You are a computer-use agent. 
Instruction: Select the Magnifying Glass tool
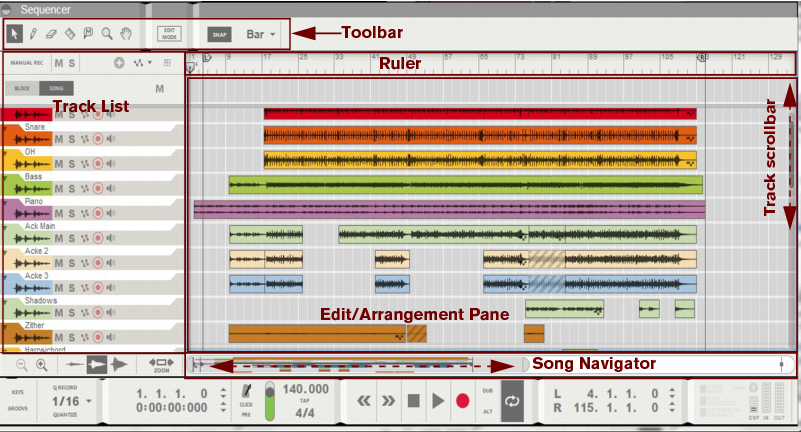click(x=106, y=33)
